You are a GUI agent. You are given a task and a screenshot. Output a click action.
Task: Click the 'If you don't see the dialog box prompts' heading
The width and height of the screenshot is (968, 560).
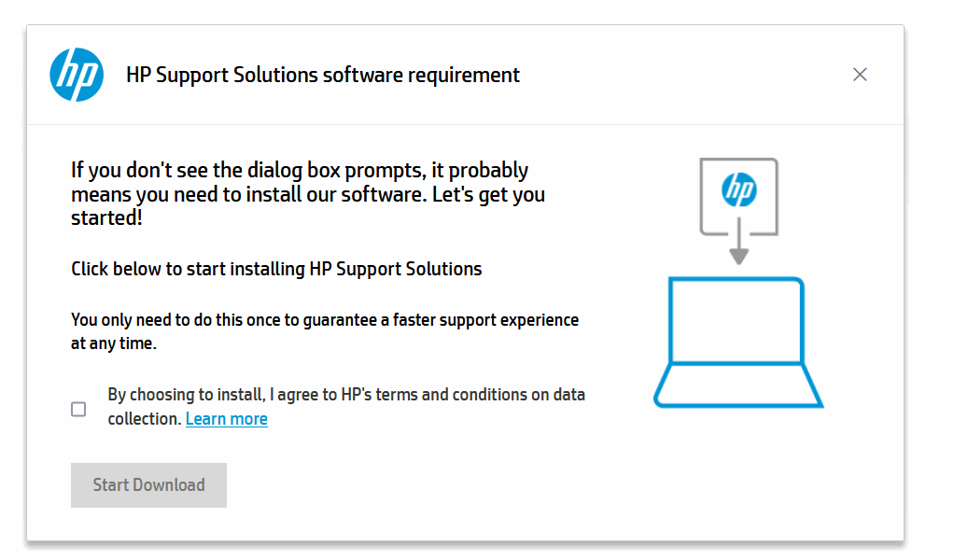coord(300,171)
